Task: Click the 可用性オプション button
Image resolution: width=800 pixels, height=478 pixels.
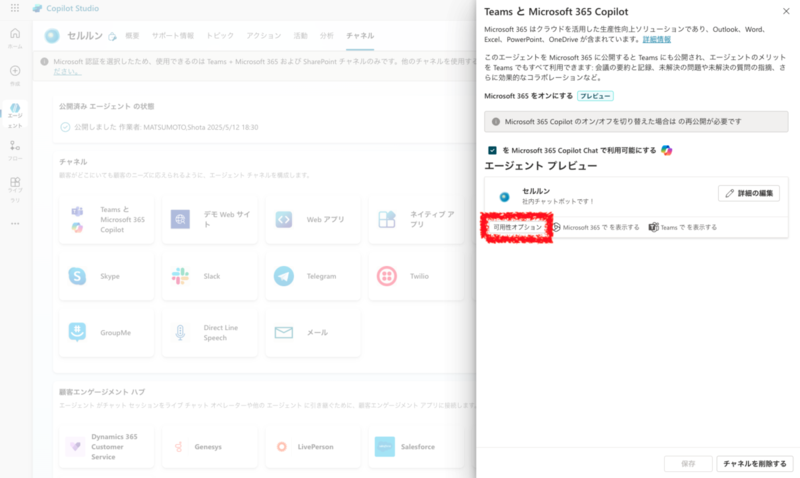Action: click(x=517, y=227)
